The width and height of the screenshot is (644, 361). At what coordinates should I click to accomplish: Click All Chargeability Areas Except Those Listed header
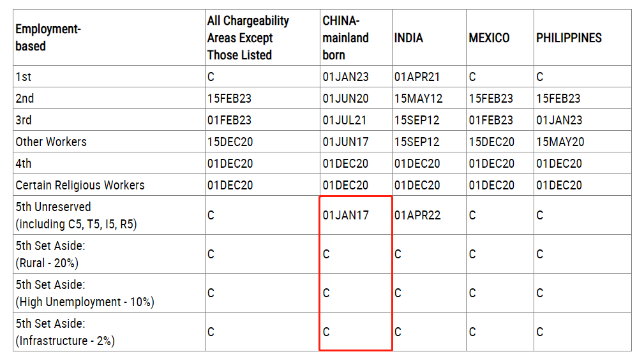point(248,38)
